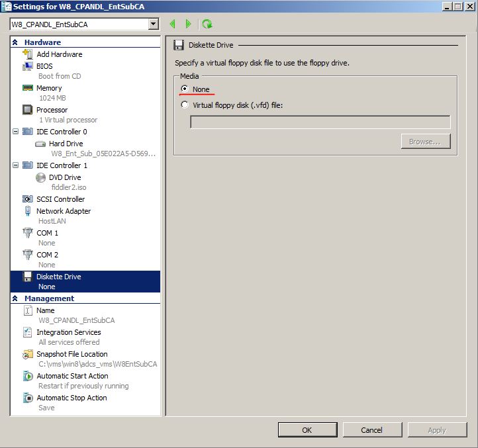
Task: Collapse the IDE Controller 1 node
Action: (x=15, y=165)
